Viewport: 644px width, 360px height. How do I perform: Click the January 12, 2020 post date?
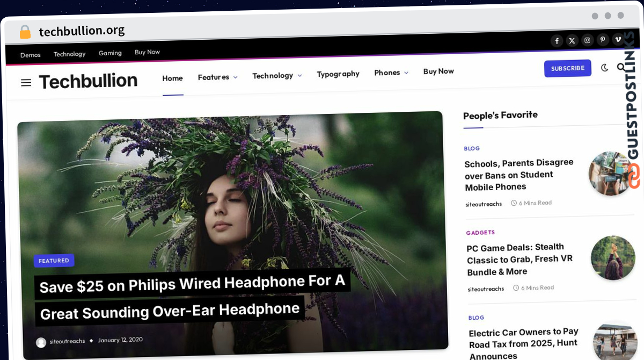point(120,340)
